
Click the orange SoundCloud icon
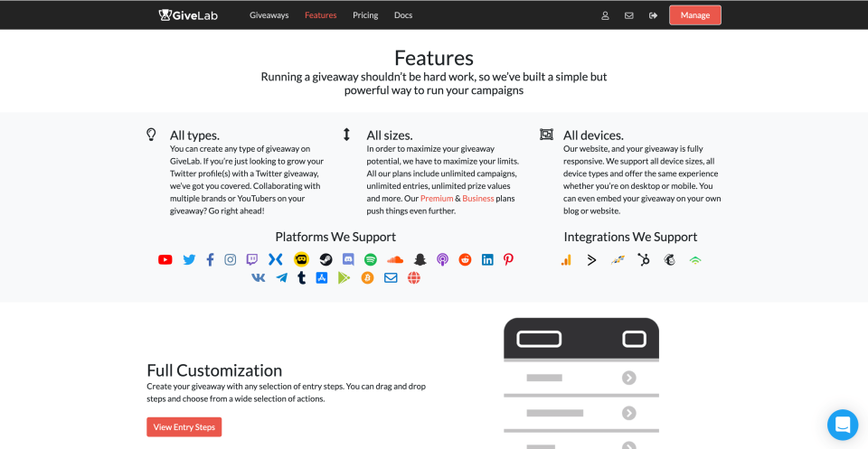pos(395,259)
